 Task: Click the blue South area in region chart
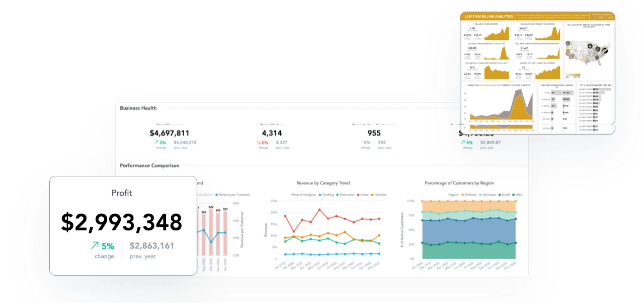click(469, 231)
